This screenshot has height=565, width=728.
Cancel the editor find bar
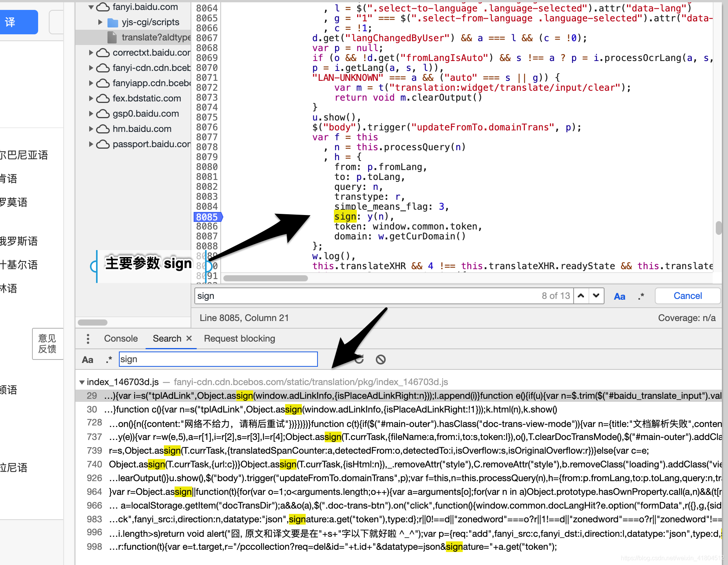[688, 296]
